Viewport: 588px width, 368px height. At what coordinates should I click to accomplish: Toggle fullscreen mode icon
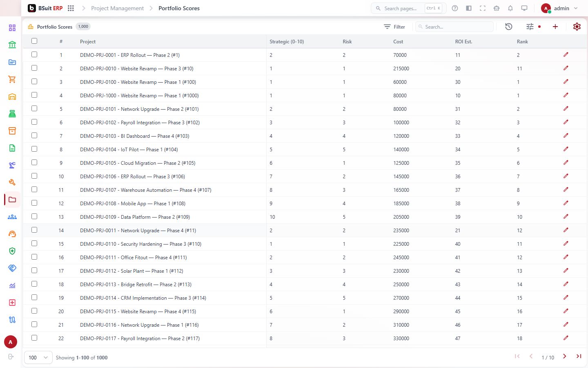tap(483, 8)
